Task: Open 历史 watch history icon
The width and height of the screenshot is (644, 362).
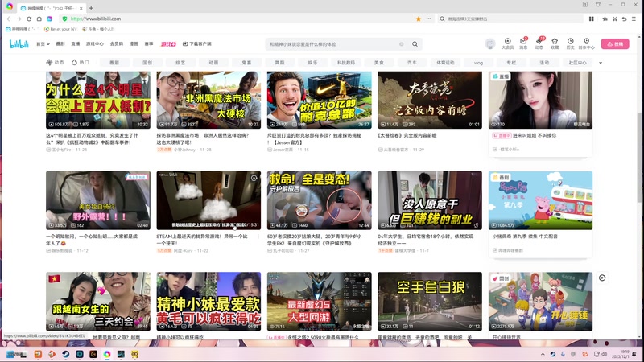Action: (571, 43)
